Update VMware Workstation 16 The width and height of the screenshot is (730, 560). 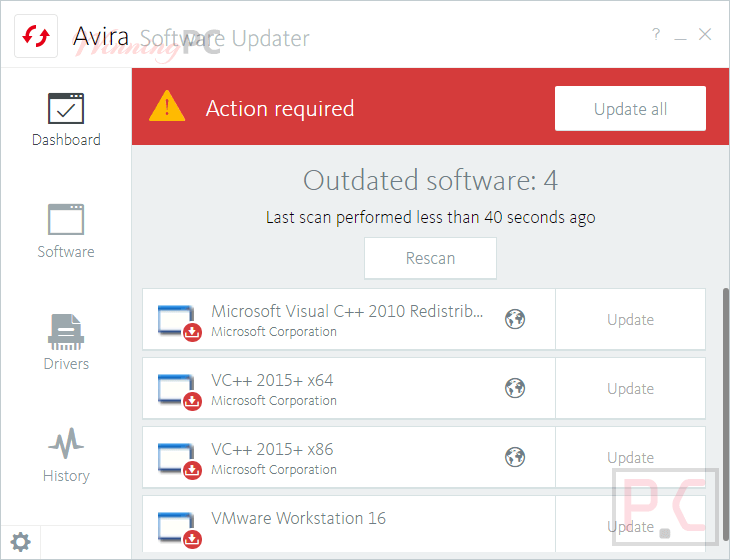[x=630, y=526]
